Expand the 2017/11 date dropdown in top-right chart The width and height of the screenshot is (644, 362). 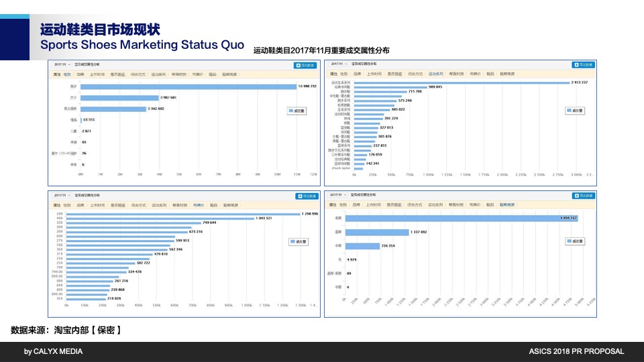[x=338, y=65]
